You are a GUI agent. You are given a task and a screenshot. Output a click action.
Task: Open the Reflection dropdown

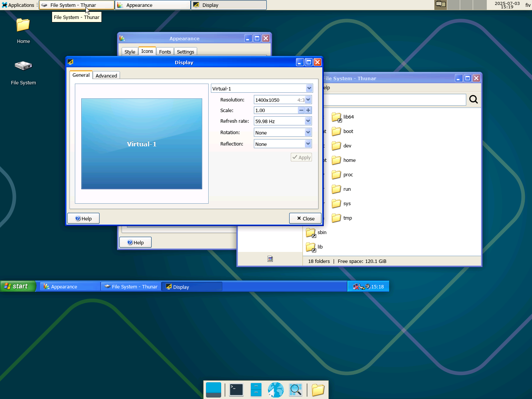[x=308, y=144]
